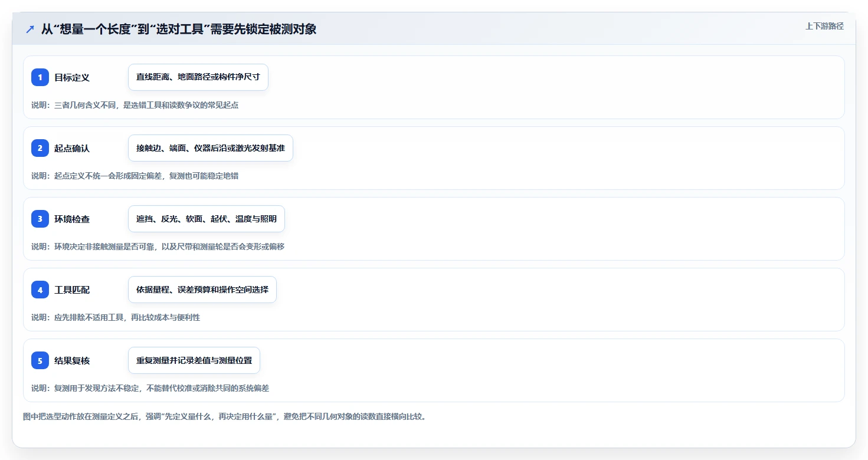This screenshot has width=868, height=460.
Task: Select step number 1 badge
Action: [40, 77]
